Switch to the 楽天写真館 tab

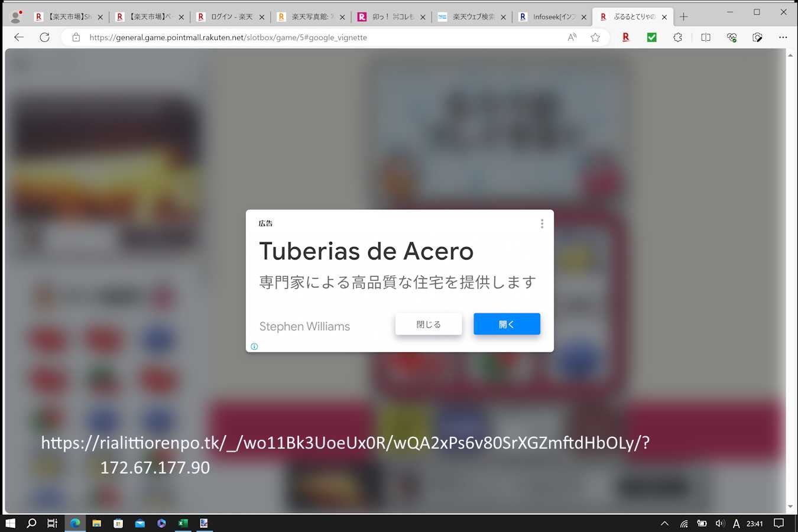coord(311,17)
